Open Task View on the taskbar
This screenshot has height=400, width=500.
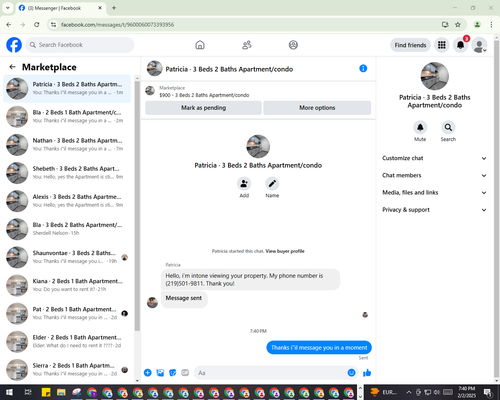coord(28,392)
